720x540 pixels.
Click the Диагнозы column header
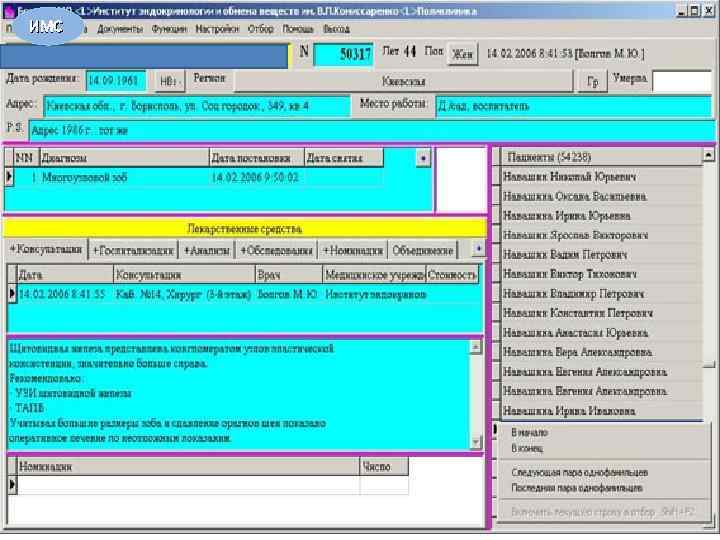(124, 158)
